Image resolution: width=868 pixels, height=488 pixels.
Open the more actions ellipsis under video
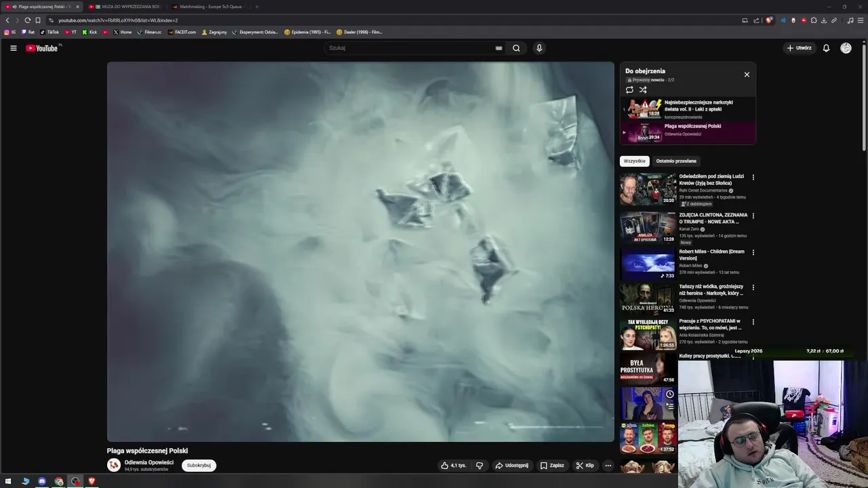pyautogui.click(x=608, y=466)
